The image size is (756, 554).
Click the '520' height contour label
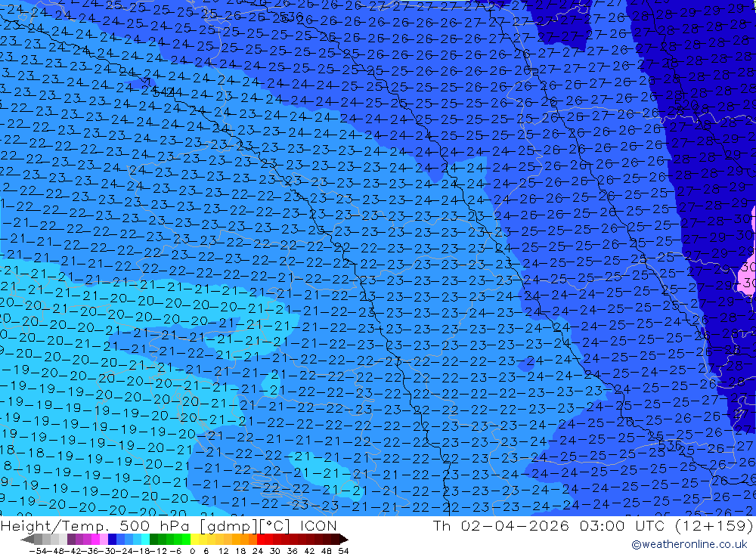686,104
